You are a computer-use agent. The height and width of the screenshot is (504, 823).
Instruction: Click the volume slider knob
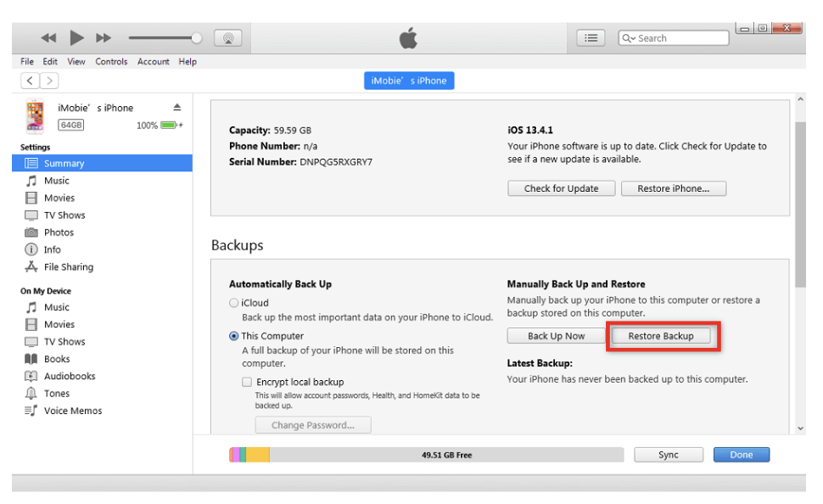(197, 38)
